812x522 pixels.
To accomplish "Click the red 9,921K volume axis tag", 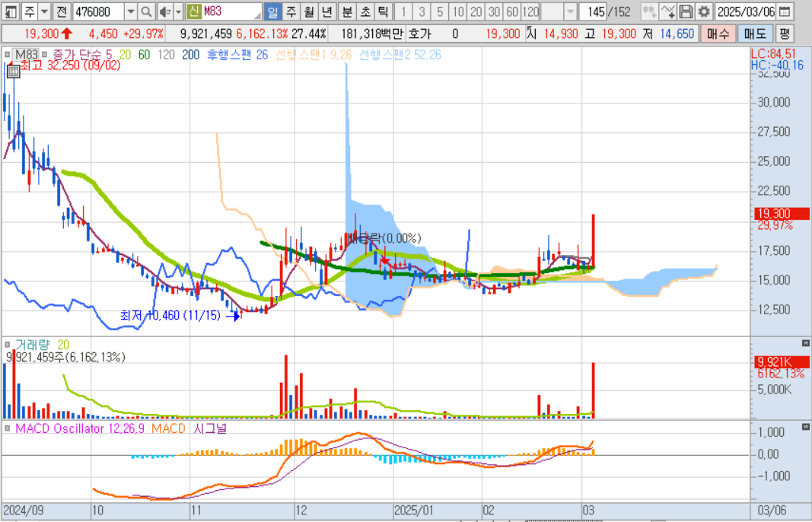I will [x=782, y=362].
